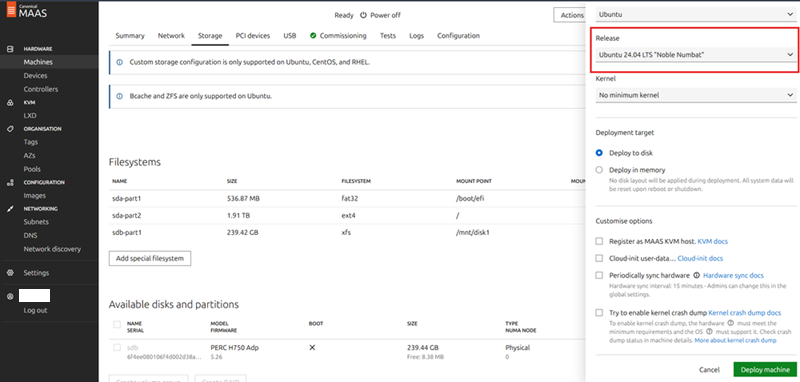800x382 pixels.
Task: Open the OS dropdown showing Ubuntu
Action: point(696,14)
